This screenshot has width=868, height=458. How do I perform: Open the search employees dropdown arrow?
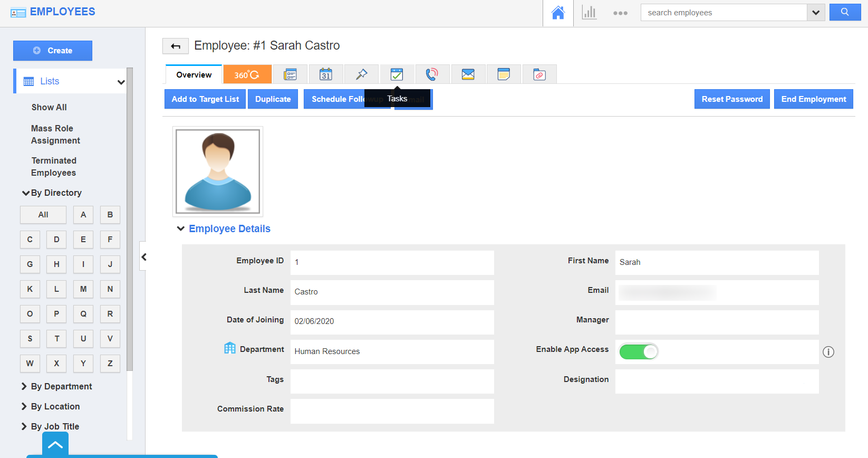coord(816,13)
